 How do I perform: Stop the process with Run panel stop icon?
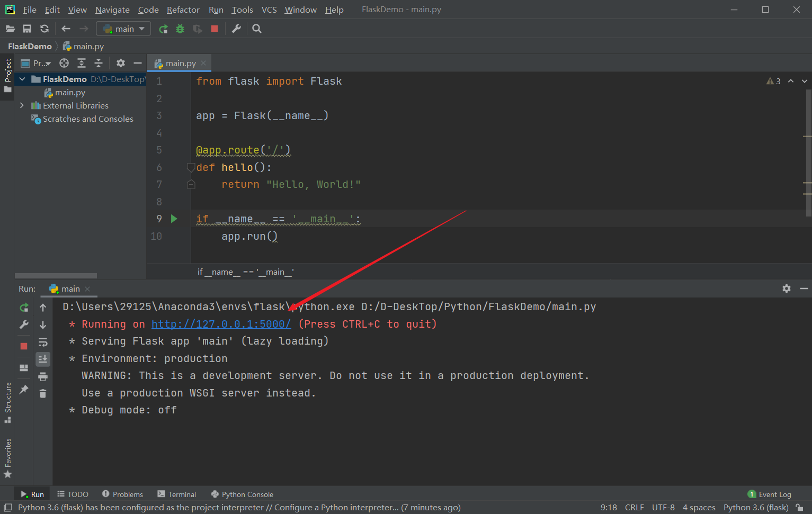(24, 346)
